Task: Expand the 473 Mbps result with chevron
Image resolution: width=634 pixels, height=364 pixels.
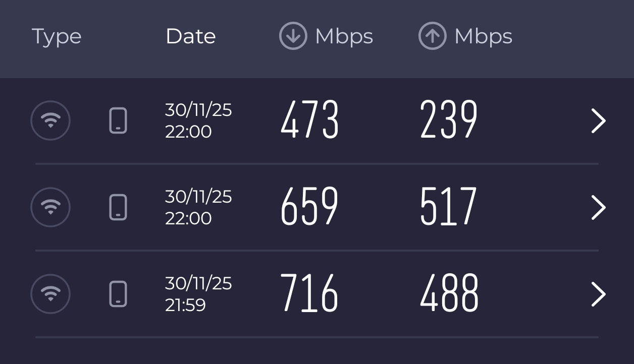Action: (x=598, y=122)
